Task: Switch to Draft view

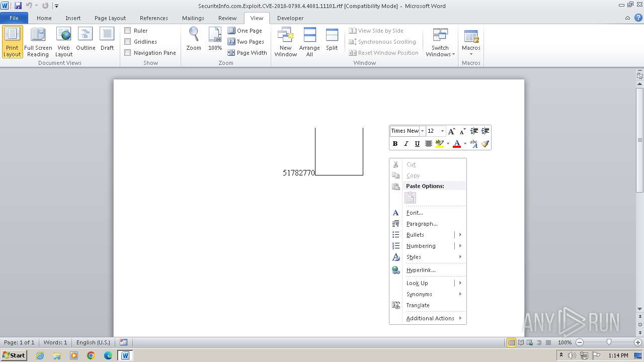Action: point(107,39)
